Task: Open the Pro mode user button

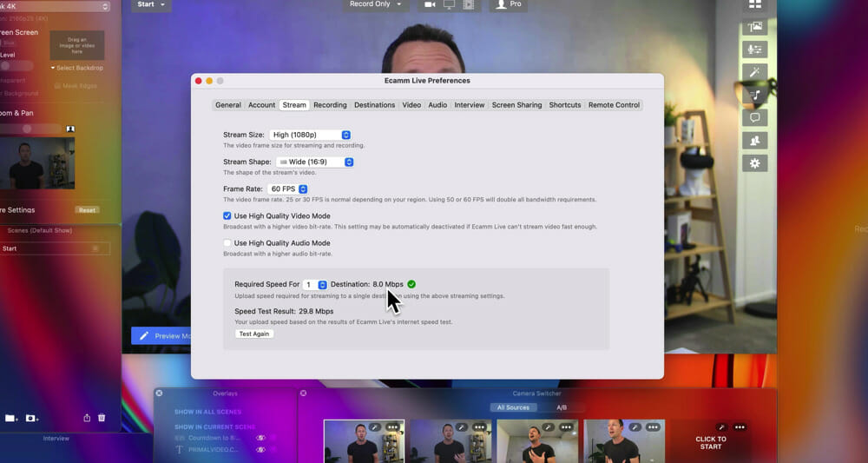Action: pos(508,4)
